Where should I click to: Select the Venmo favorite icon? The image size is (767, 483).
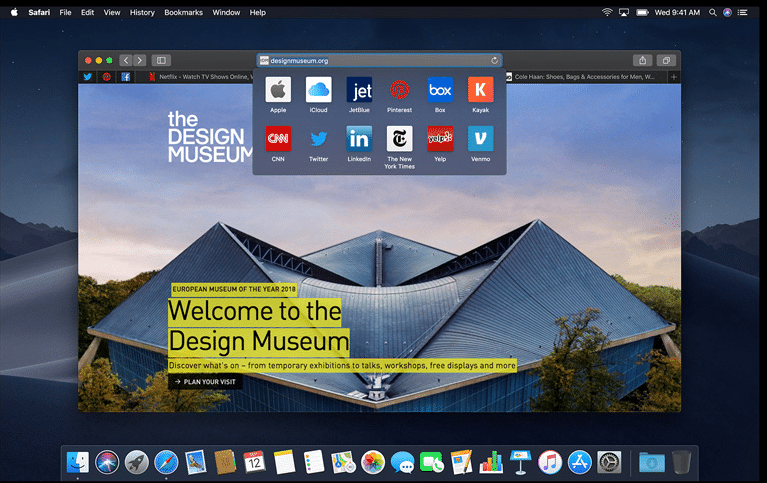(480, 139)
